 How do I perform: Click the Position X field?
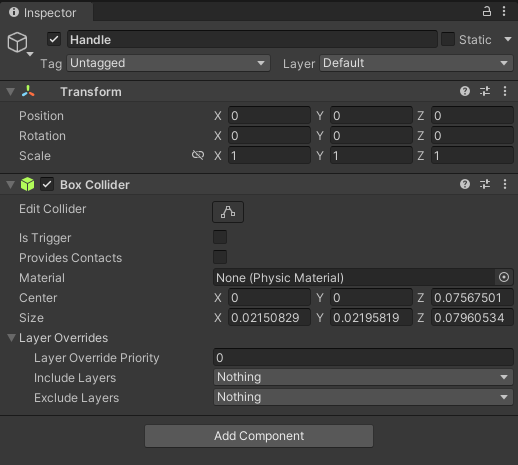click(269, 115)
